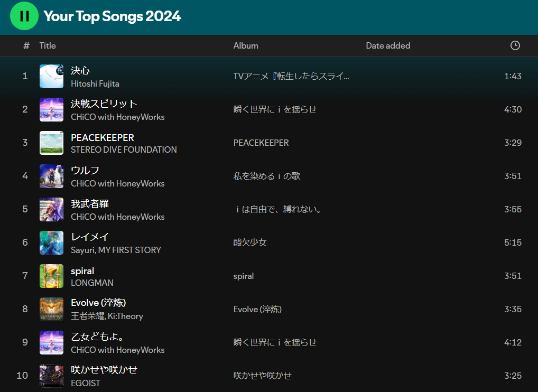
Task: Click duration 1:43
Action: click(513, 76)
